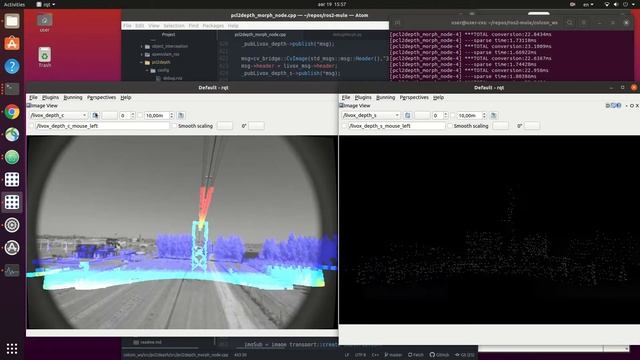Click the clock in top bar
The image size is (640, 360).
pos(332,4)
